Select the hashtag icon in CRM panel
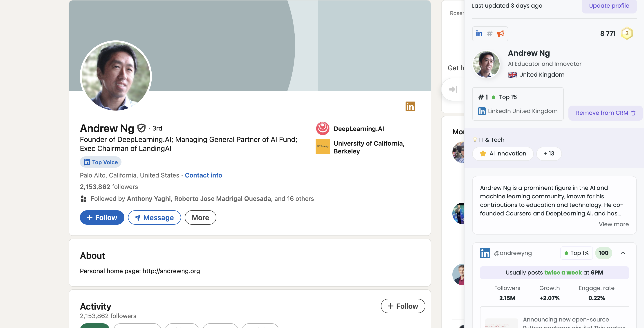This screenshot has width=644, height=328. coord(489,33)
